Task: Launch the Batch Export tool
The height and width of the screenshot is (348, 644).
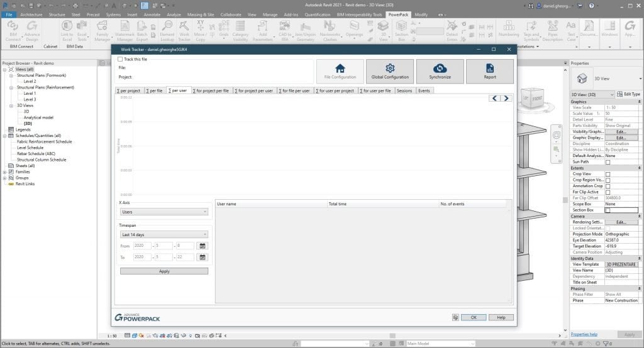Action: (x=142, y=31)
